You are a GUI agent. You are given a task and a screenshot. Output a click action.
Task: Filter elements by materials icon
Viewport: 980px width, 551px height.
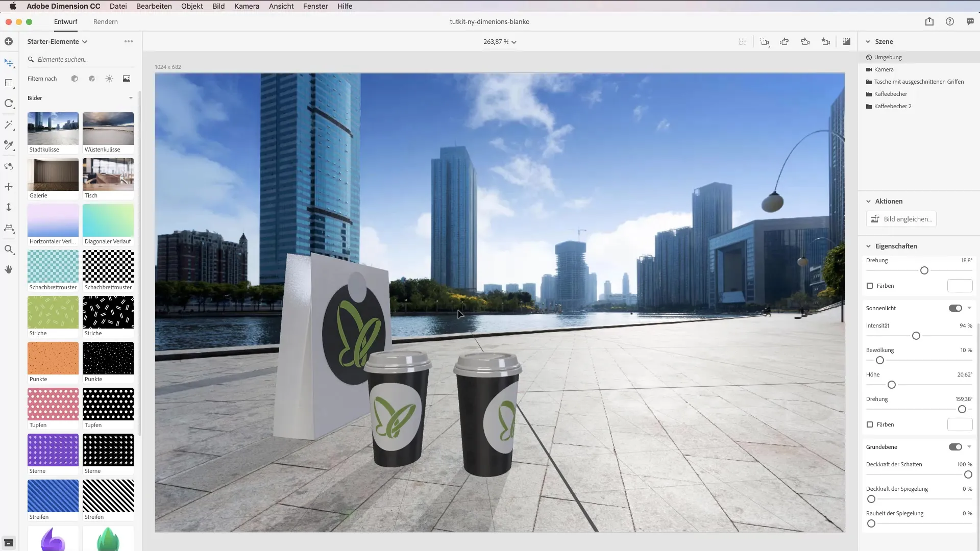coord(92,79)
